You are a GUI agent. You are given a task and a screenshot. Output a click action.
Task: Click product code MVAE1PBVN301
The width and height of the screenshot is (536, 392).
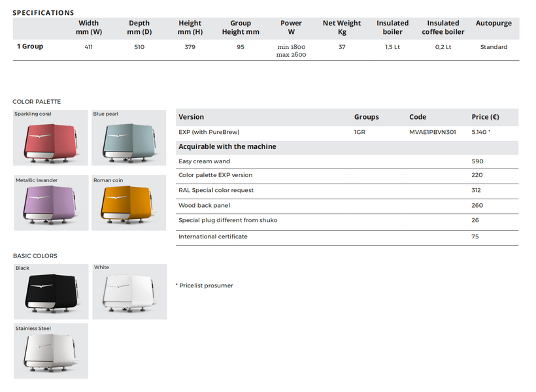[433, 132]
